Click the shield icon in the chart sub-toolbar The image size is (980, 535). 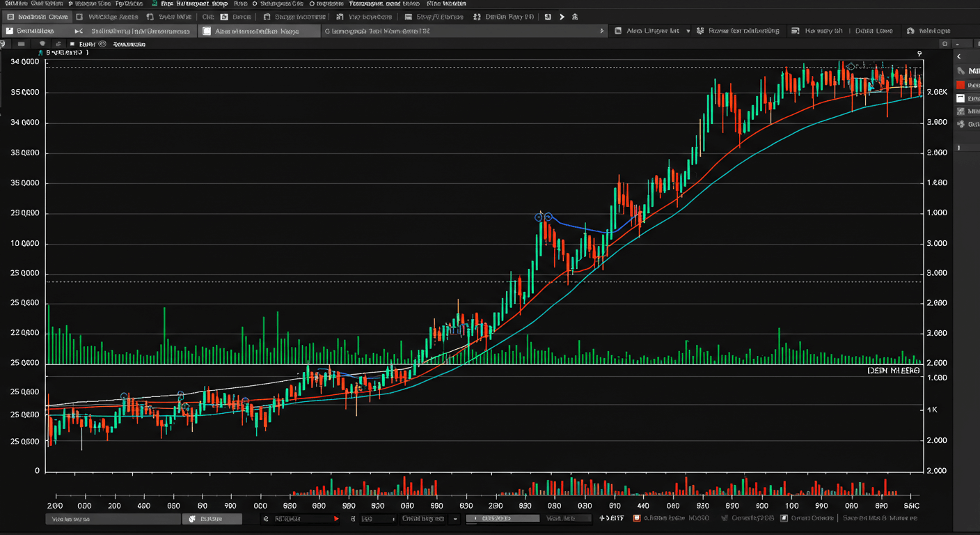click(x=42, y=44)
